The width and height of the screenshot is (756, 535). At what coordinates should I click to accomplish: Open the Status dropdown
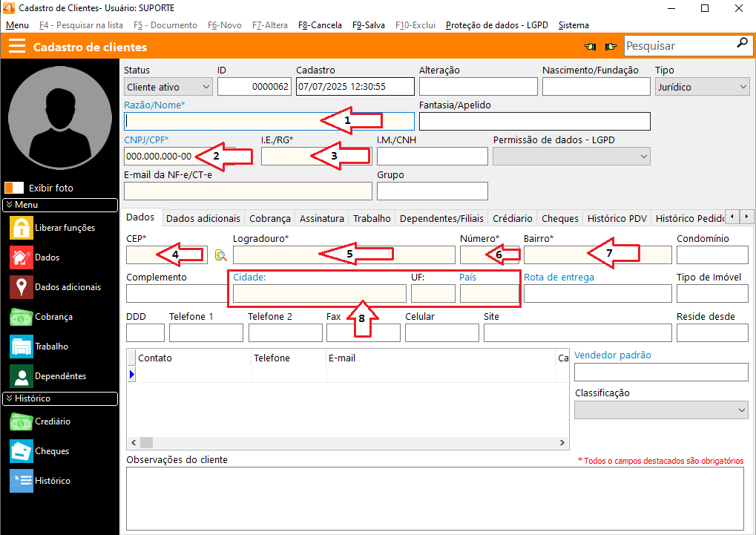[168, 87]
